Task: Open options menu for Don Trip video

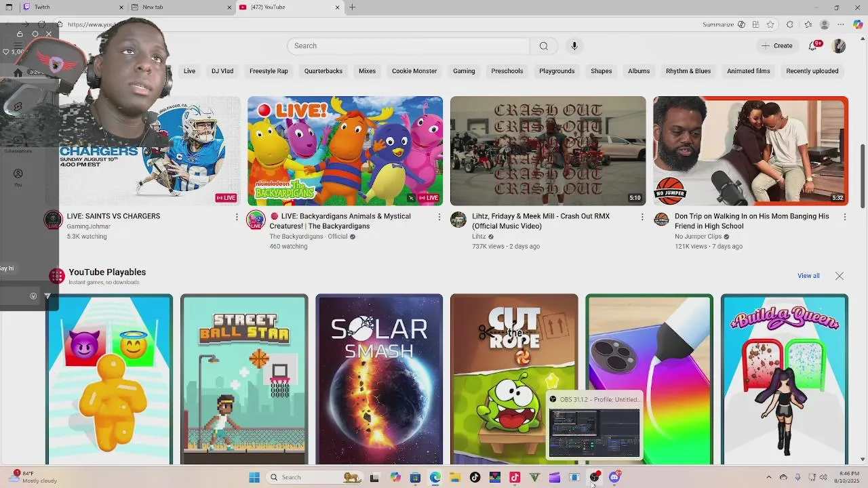Action: click(844, 217)
